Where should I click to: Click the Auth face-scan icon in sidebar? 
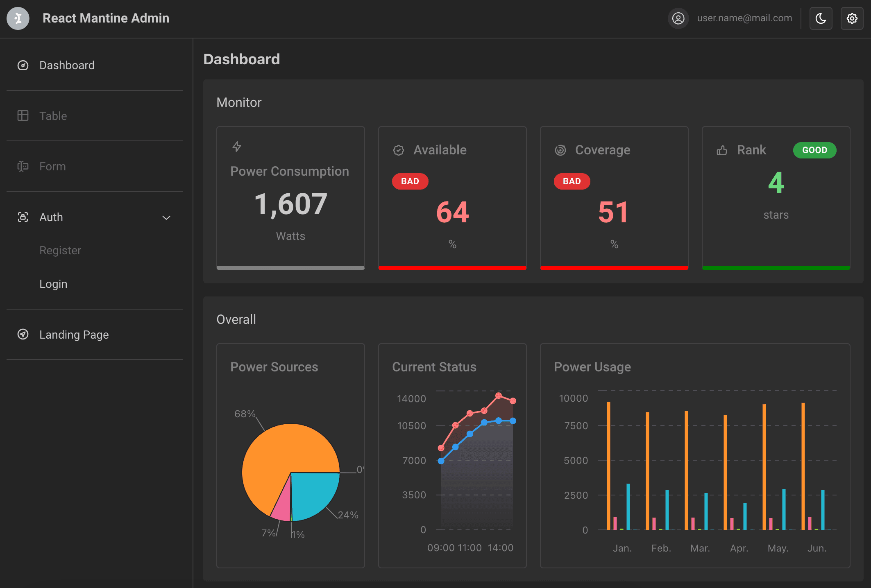23,217
